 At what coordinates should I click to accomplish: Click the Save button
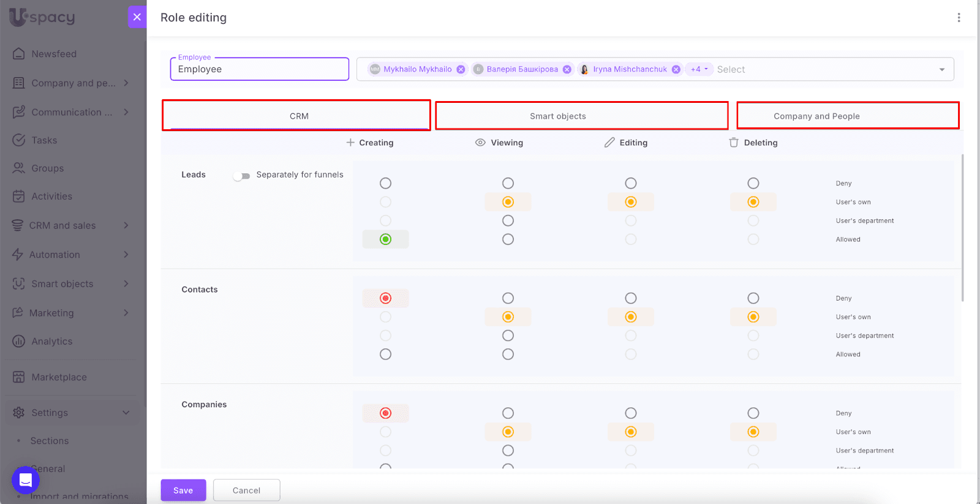[x=183, y=491]
